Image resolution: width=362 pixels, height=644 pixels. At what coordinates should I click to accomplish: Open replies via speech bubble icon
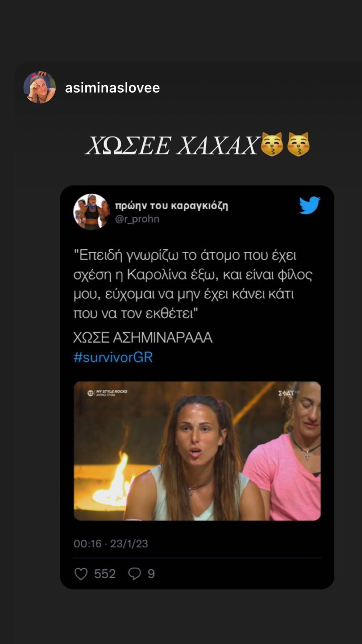[x=134, y=574]
